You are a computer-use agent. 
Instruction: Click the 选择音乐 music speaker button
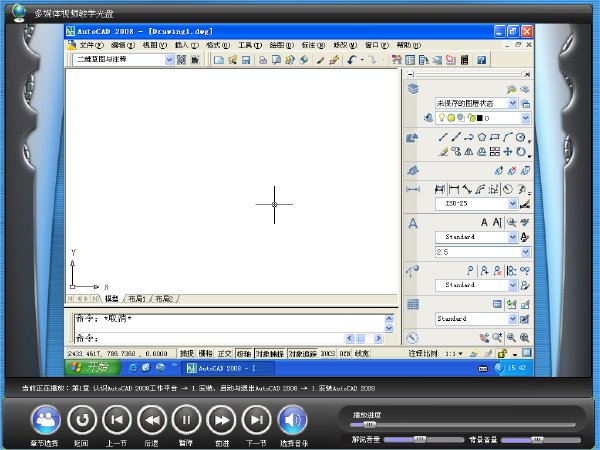pyautogui.click(x=293, y=420)
